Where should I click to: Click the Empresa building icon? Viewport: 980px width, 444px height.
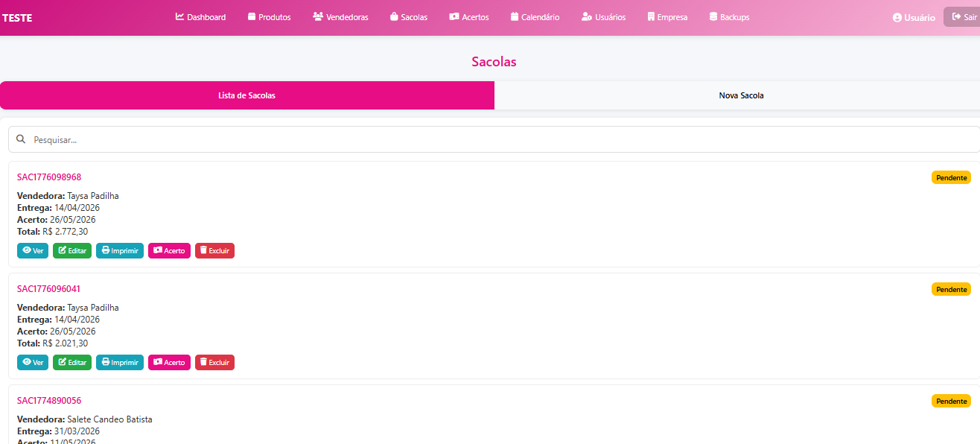(651, 16)
